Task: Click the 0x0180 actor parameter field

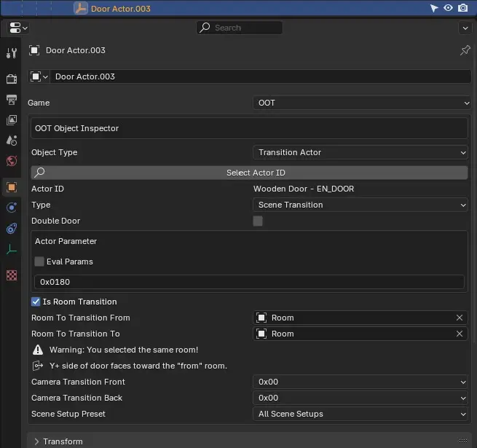Action: (249, 282)
